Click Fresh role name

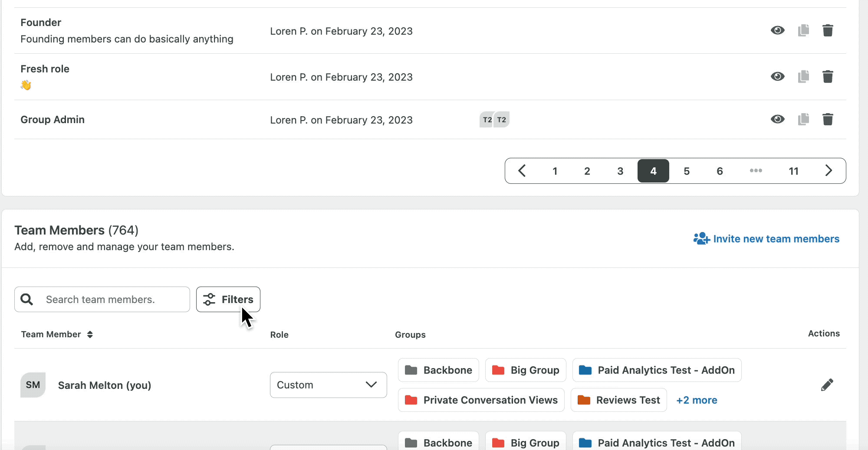pos(45,69)
